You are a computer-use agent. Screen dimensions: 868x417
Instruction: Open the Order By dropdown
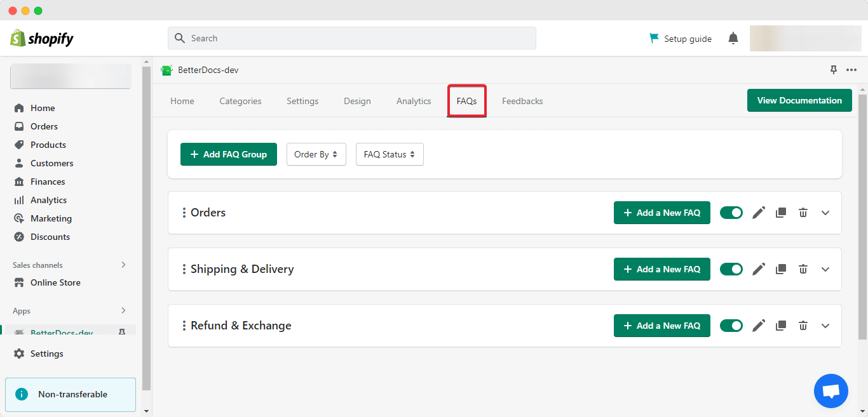tap(316, 154)
